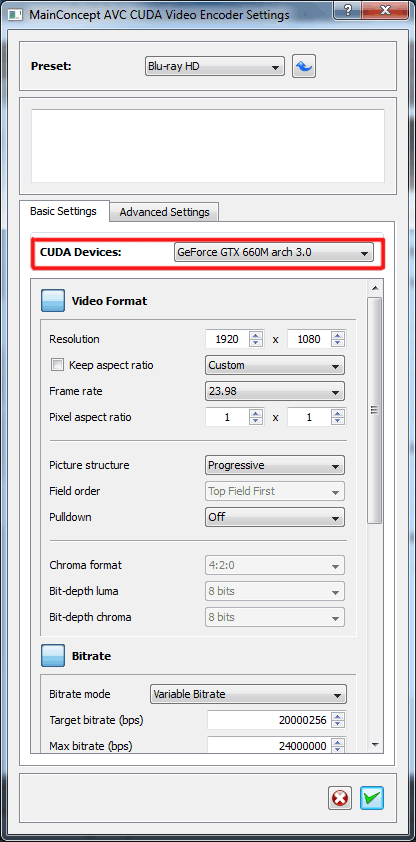The image size is (416, 842).
Task: Click the scrollbar down arrow
Action: click(x=375, y=745)
